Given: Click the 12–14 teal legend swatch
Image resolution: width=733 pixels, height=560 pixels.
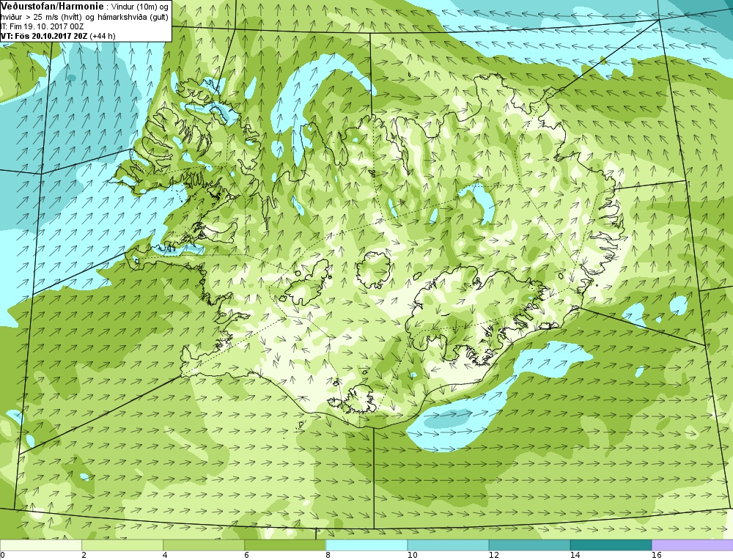Looking at the screenshot, I should tap(529, 545).
